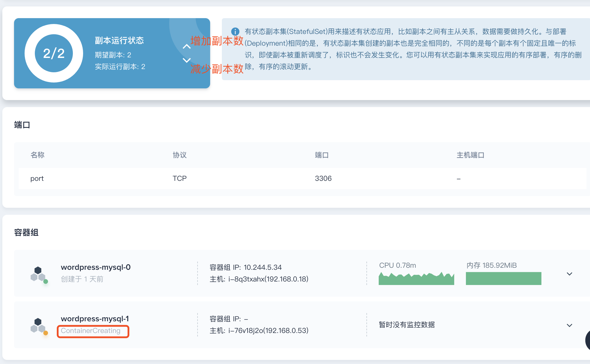Click 期望副本: 2 text
590x364 pixels.
(x=113, y=55)
